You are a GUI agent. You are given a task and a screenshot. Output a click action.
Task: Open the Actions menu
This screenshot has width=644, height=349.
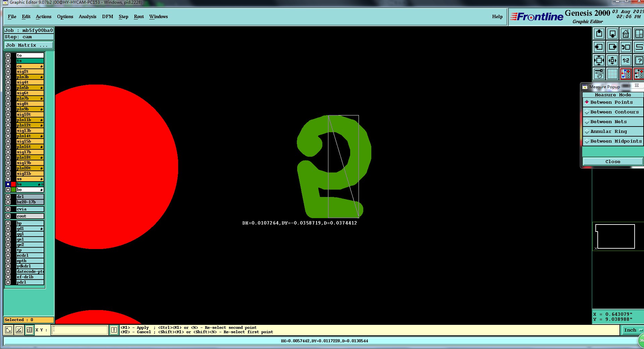tap(44, 16)
